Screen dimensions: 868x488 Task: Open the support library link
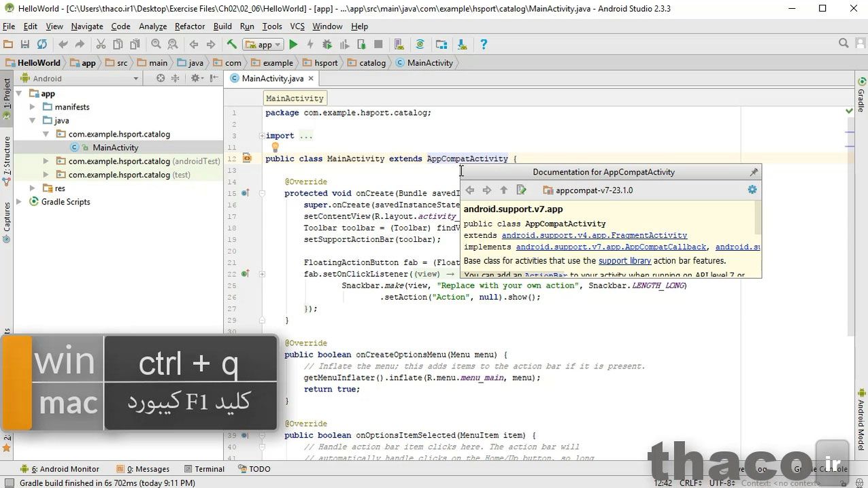coord(624,260)
